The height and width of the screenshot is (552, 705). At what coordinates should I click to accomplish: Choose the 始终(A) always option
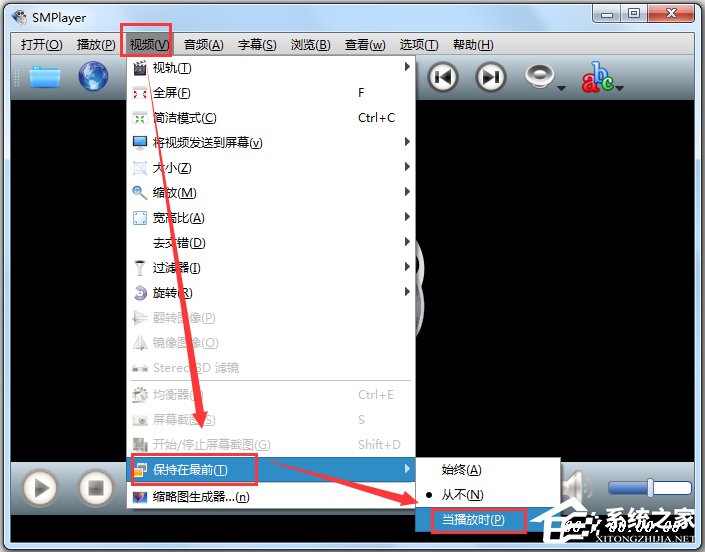tap(488, 470)
